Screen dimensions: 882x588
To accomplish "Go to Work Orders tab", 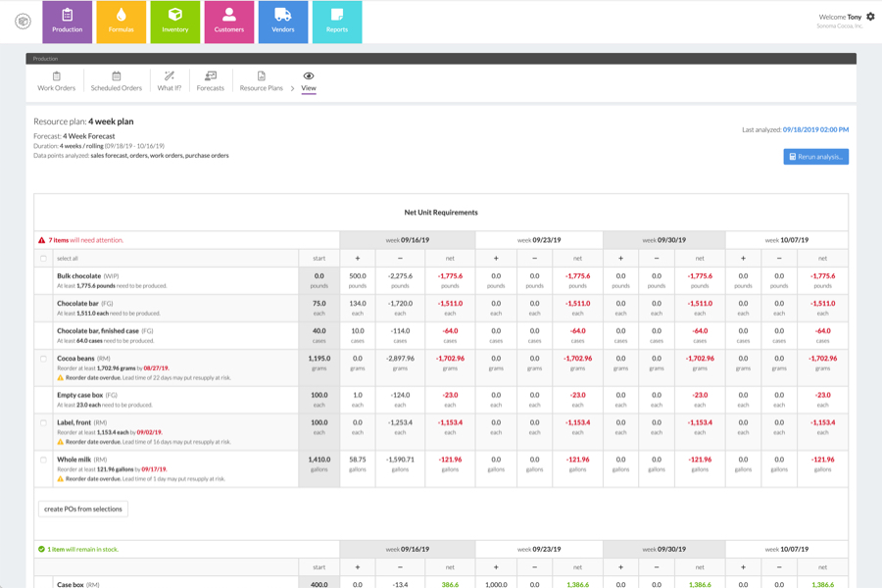I will [56, 81].
